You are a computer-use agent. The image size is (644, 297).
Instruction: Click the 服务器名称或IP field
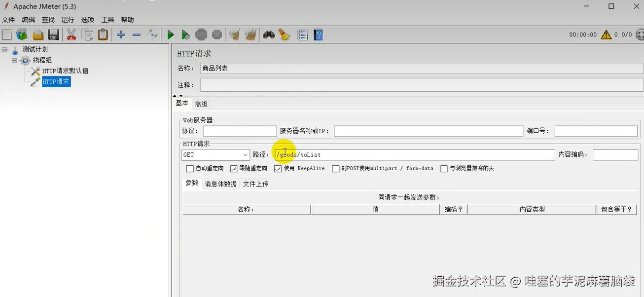[429, 131]
